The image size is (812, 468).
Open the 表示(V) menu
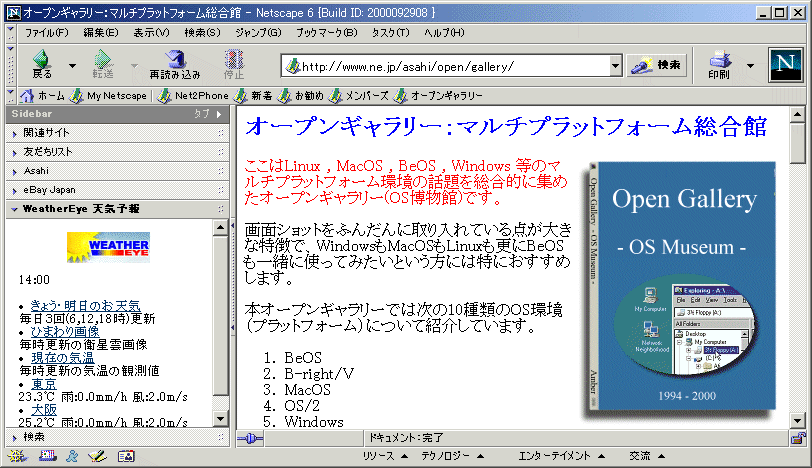point(151,33)
